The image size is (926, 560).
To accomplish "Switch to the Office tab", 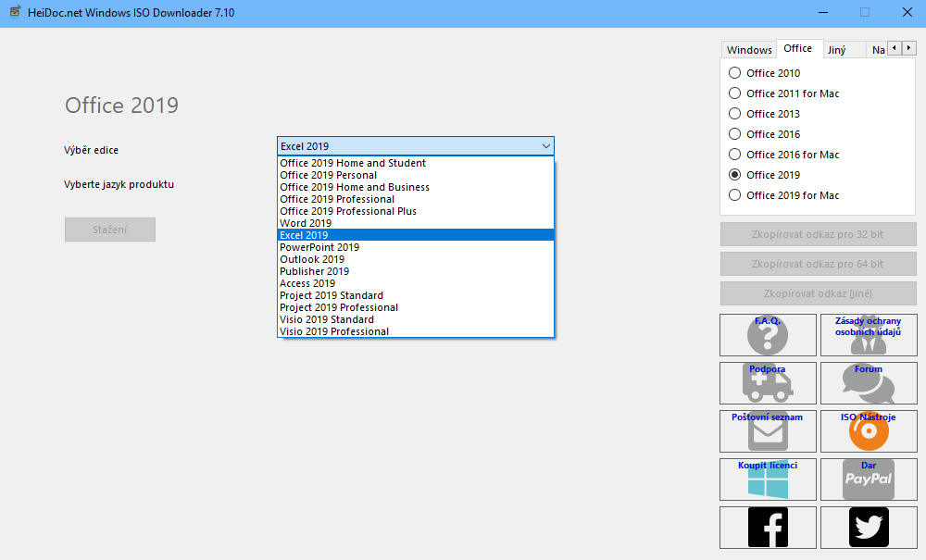I will pyautogui.click(x=798, y=48).
